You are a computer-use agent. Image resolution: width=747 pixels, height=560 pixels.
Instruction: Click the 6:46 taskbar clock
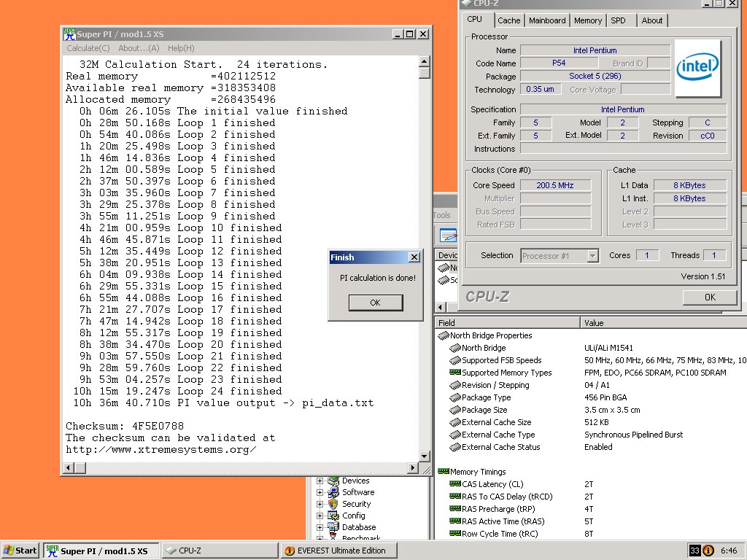pyautogui.click(x=729, y=551)
